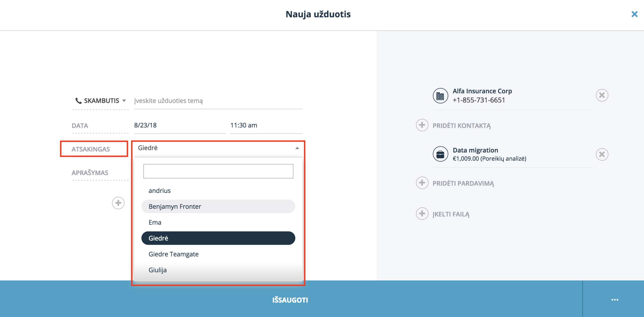The height and width of the screenshot is (317, 644).
Task: Remove Alfa Insurance Corp with X icon
Action: coord(602,95)
